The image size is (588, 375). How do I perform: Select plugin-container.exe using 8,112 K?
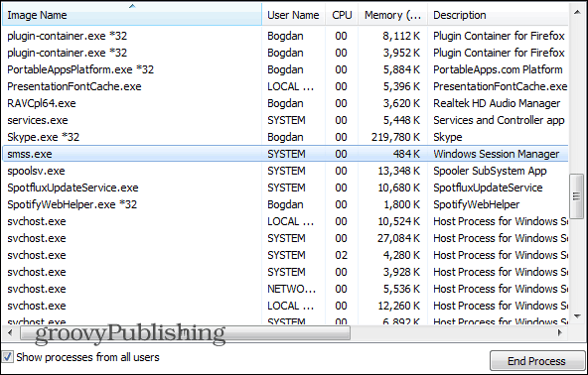pos(285,36)
